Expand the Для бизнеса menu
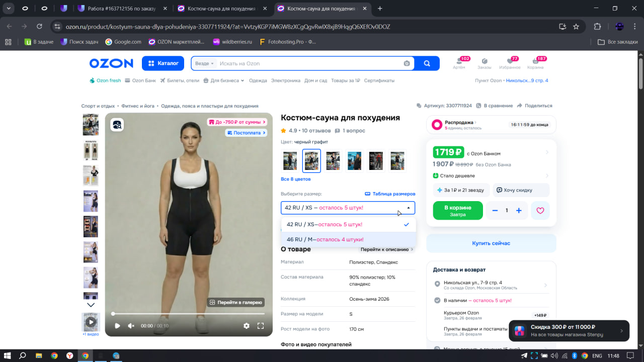The width and height of the screenshot is (644, 362). point(224,80)
